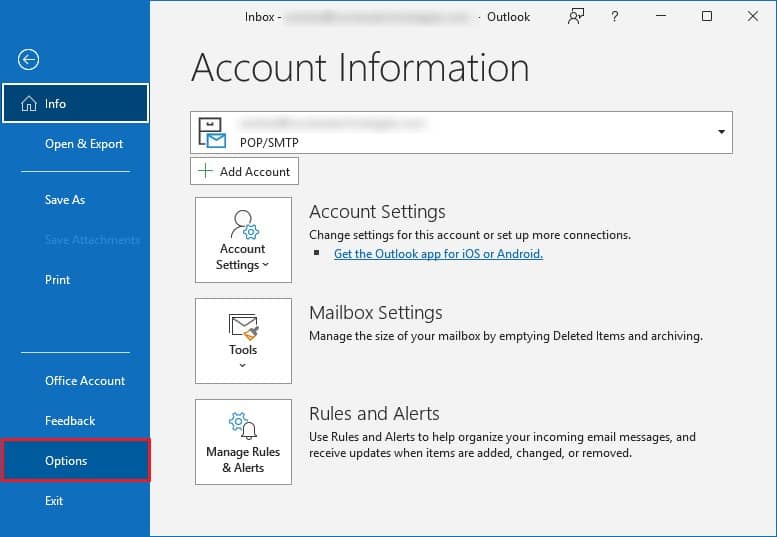Viewport: 777px width, 537px height.
Task: Click the home icon beside Info
Action: [29, 104]
